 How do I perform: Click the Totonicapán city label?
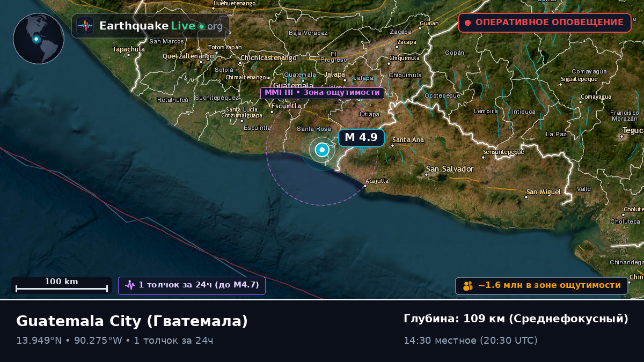coord(225,47)
